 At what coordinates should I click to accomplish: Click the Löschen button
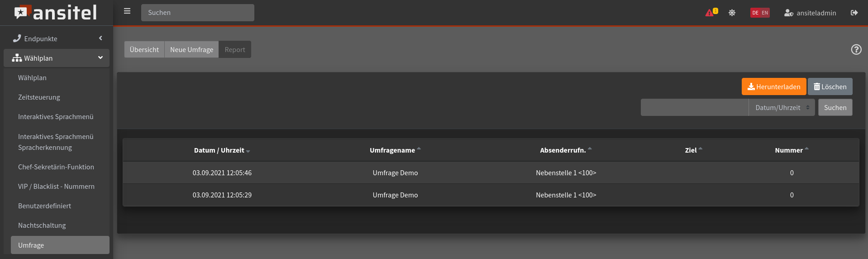(830, 87)
